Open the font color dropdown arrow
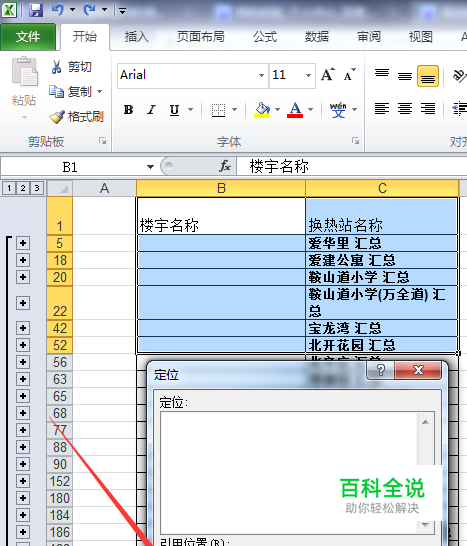This screenshot has width=467, height=546. pos(310,110)
